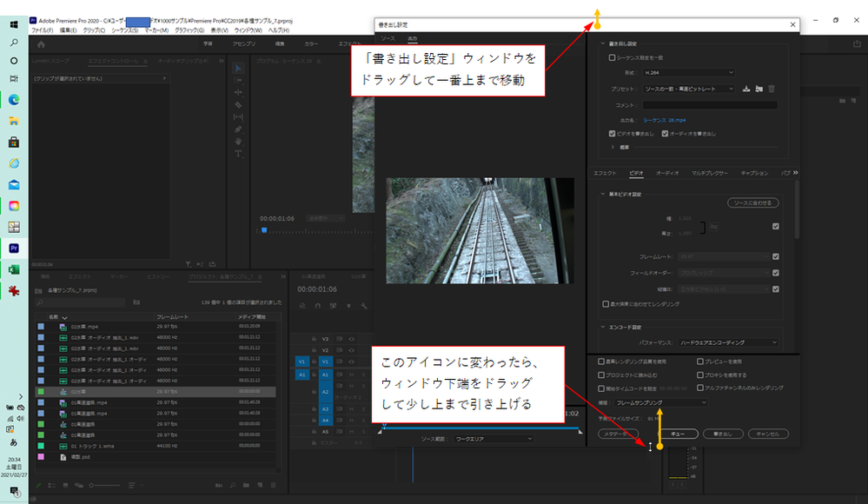The width and height of the screenshot is (868, 504).
Task: Click the green pencil writable-project icon
Action: point(39,485)
